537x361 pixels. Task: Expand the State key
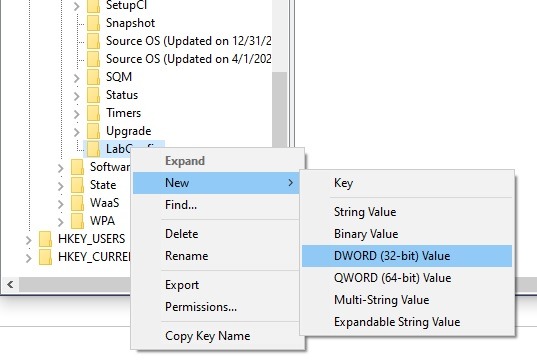[x=61, y=186]
